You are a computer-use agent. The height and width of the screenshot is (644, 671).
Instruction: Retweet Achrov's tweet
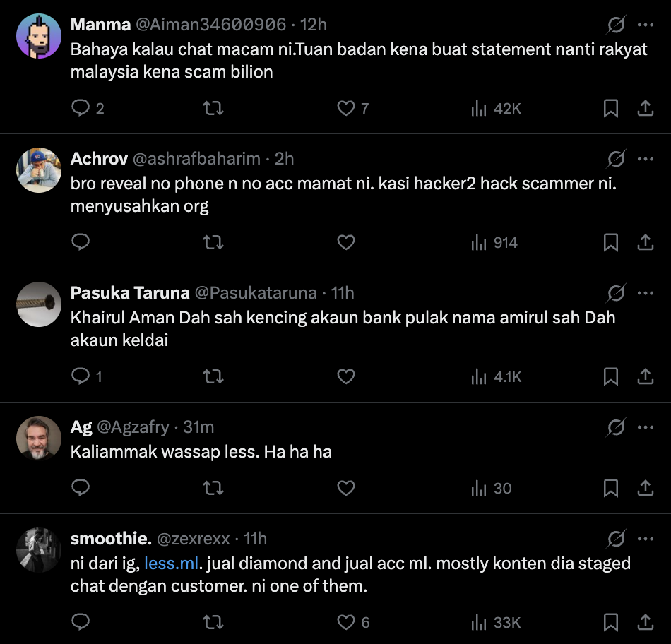click(213, 243)
